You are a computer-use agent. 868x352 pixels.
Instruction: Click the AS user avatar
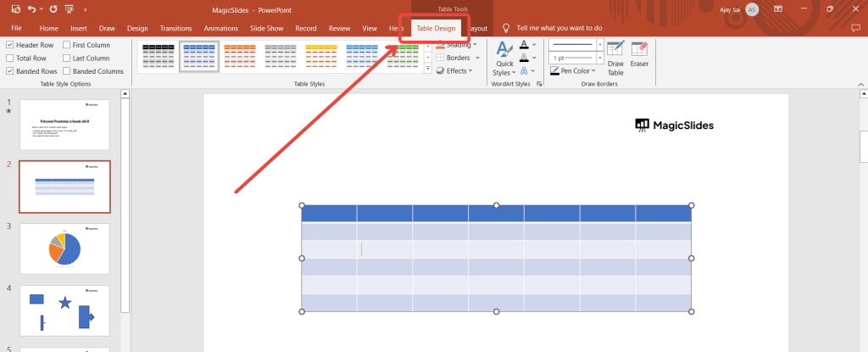752,9
